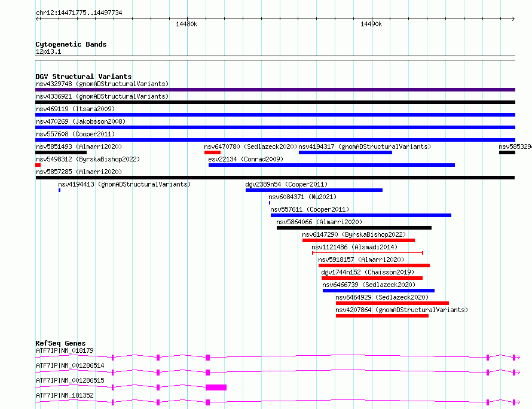Open nsv6084371 (Wu2021) label
532x409 pixels.
click(302, 197)
